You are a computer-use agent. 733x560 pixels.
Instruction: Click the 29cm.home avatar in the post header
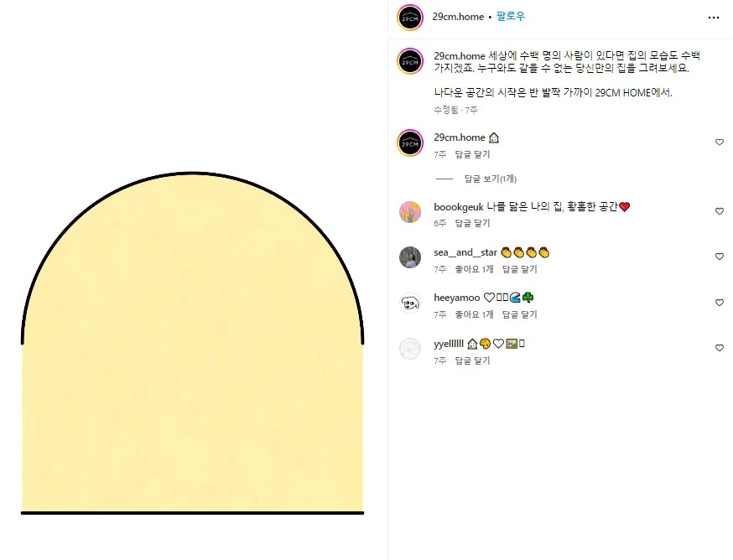(410, 18)
